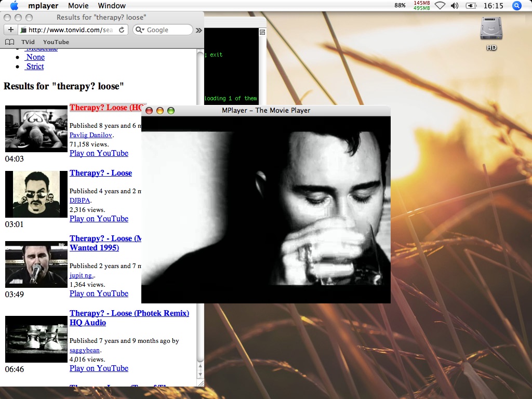This screenshot has width=532, height=399.
Task: Expand the toolbar overflow chevron
Action: (x=199, y=30)
